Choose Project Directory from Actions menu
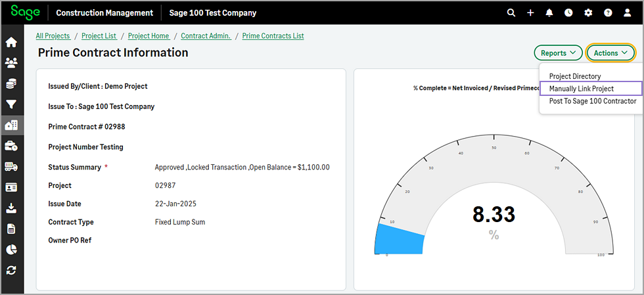Image resolution: width=644 pixels, height=295 pixels. pyautogui.click(x=574, y=76)
